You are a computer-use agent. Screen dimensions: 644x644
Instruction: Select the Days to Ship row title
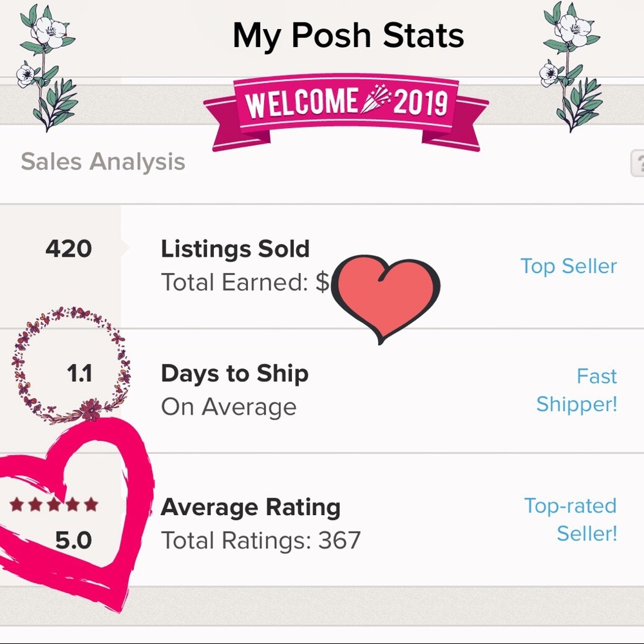tap(234, 374)
